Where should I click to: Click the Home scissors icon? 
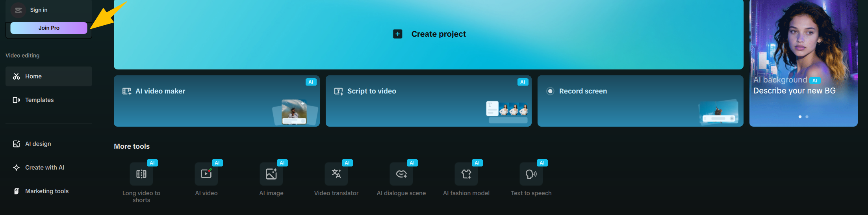pos(16,76)
